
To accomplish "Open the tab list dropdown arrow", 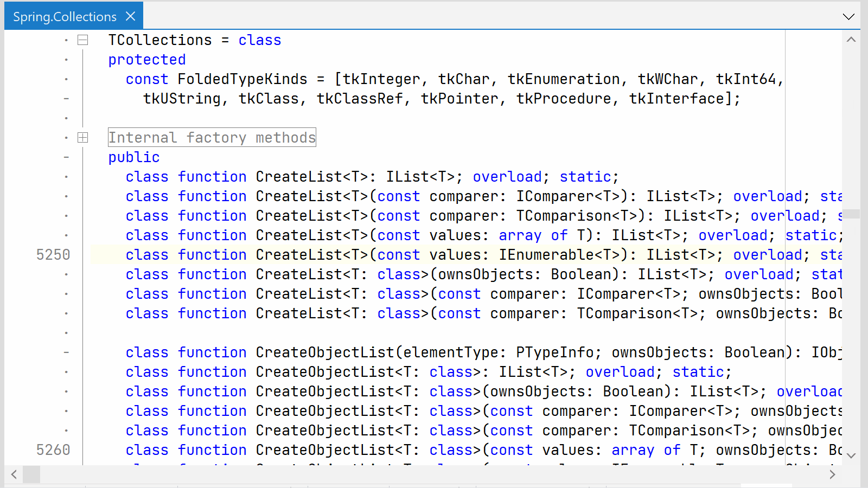I will (x=849, y=16).
